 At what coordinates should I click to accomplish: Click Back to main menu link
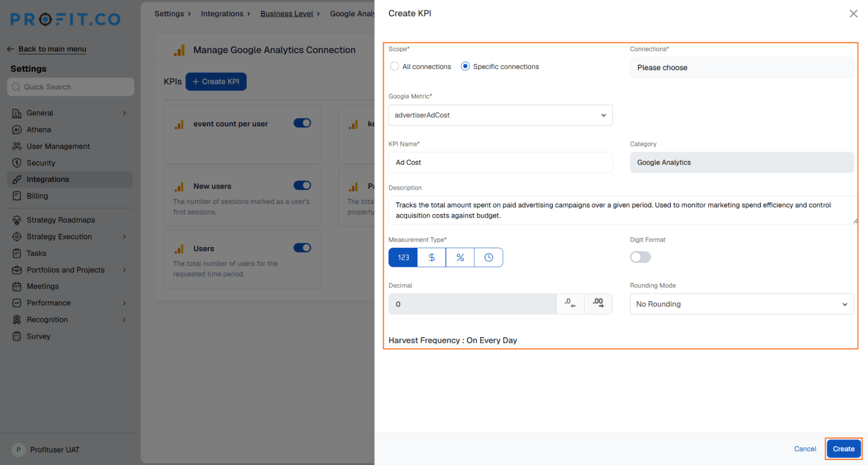coord(52,49)
